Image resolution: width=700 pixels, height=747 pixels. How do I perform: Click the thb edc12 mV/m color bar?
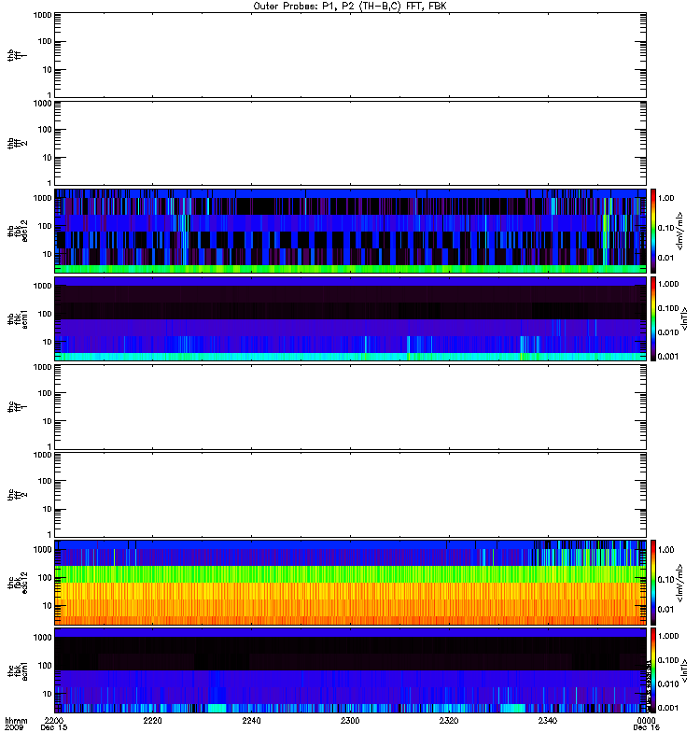click(653, 231)
